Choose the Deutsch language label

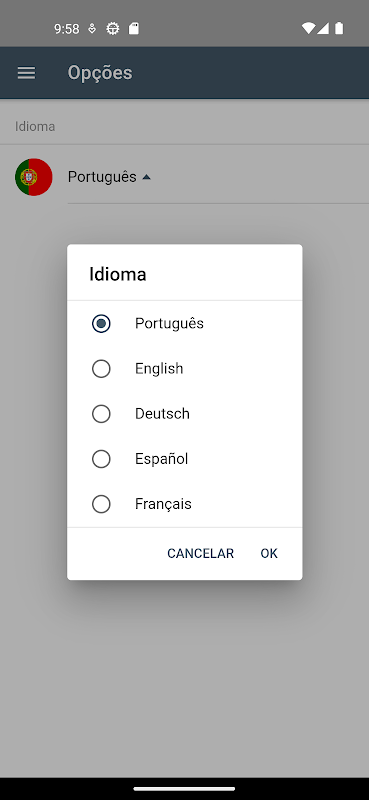[162, 414]
